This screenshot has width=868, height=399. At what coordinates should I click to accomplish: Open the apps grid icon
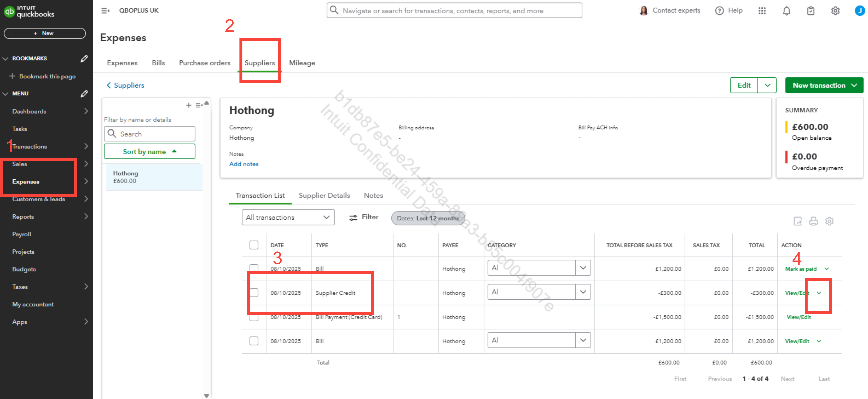coord(762,11)
